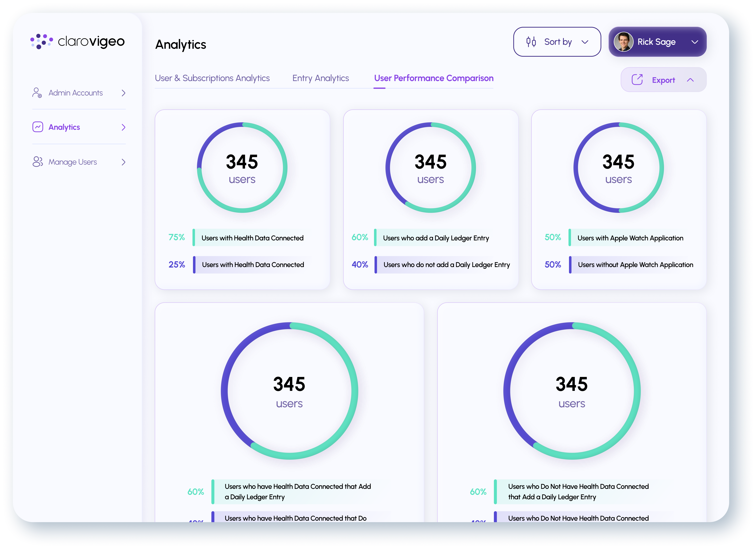The height and width of the screenshot is (549, 756).
Task: Click the Manage Users people icon
Action: (38, 162)
